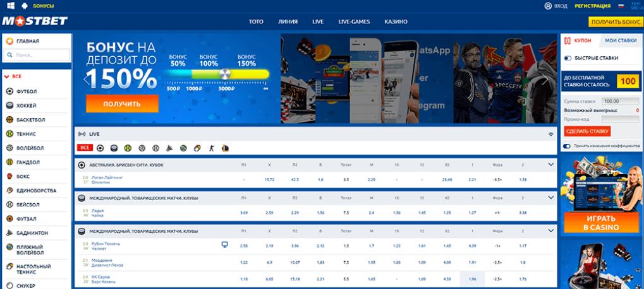Image resolution: width=644 pixels, height=289 pixels.
Task: Click the live stream monitor icon for Рубин Тюмень
Action: (224, 244)
